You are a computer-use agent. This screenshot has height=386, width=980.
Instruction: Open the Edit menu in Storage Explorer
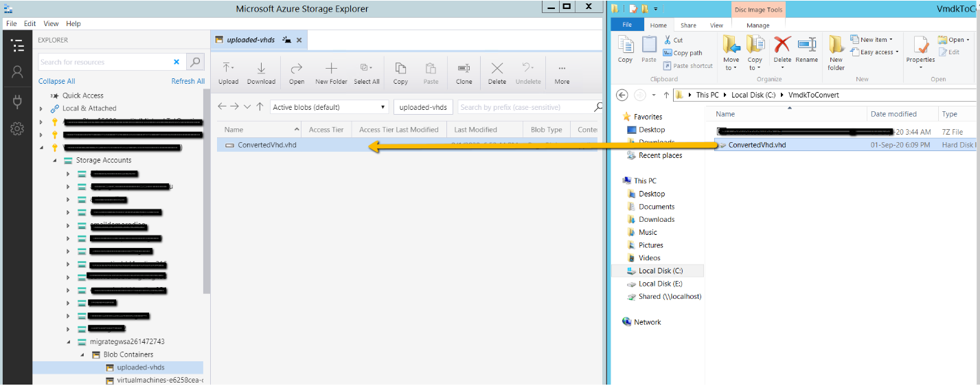30,23
